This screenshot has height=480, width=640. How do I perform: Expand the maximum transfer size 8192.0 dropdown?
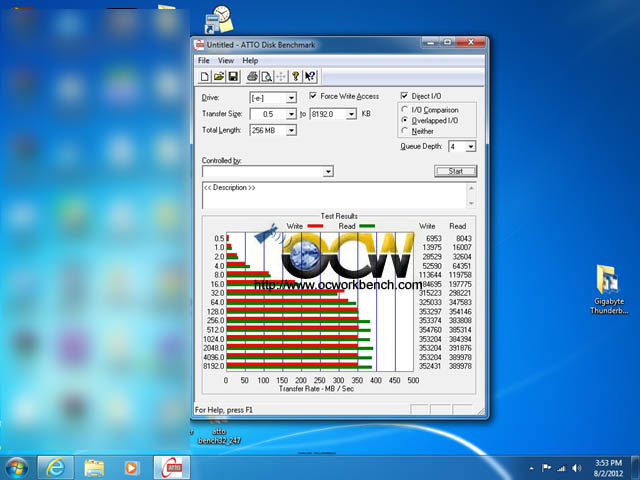tap(351, 114)
